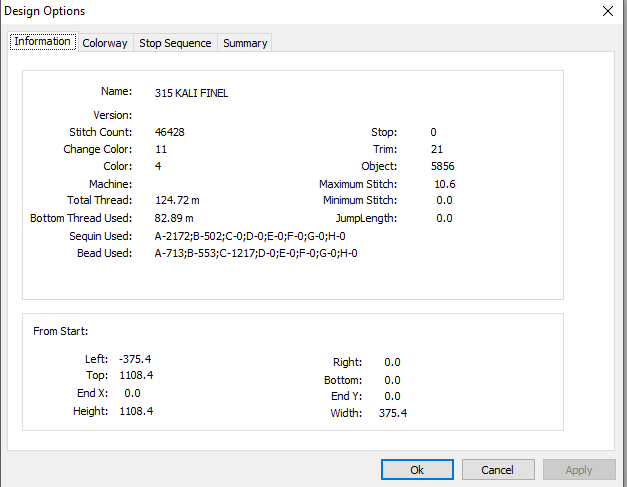Click the End X value 0.0
The image size is (627, 487).
[x=132, y=393]
